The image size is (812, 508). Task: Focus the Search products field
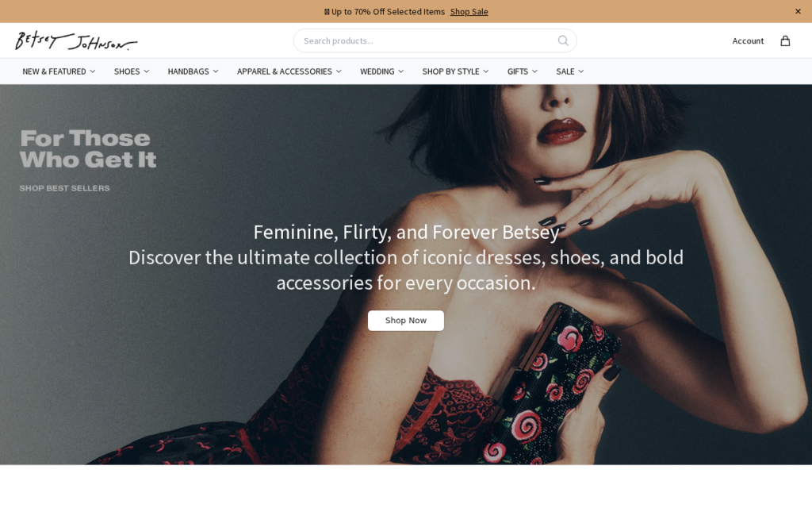tap(435, 40)
